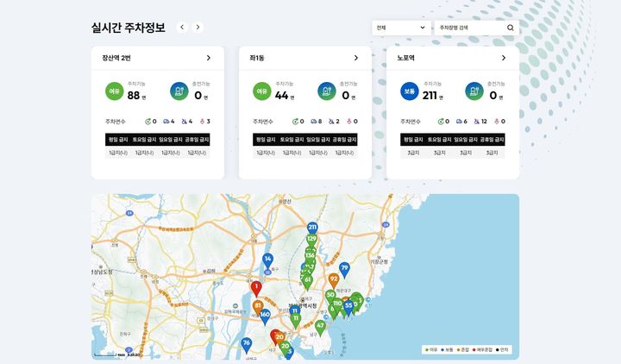Click the pregnant-woman icon in 장산역 2번 row
Image resolution: width=621 pixels, height=364 pixels.
coord(202,122)
